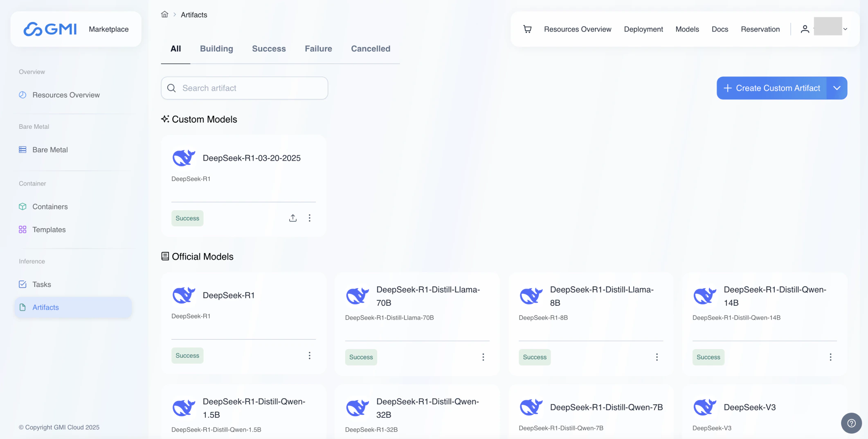This screenshot has height=439, width=868.
Task: Click the Containers cube icon
Action: tap(22, 206)
